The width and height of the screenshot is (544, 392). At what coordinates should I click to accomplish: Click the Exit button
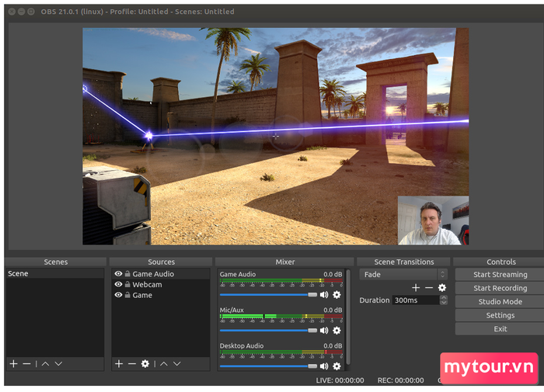[500, 329]
